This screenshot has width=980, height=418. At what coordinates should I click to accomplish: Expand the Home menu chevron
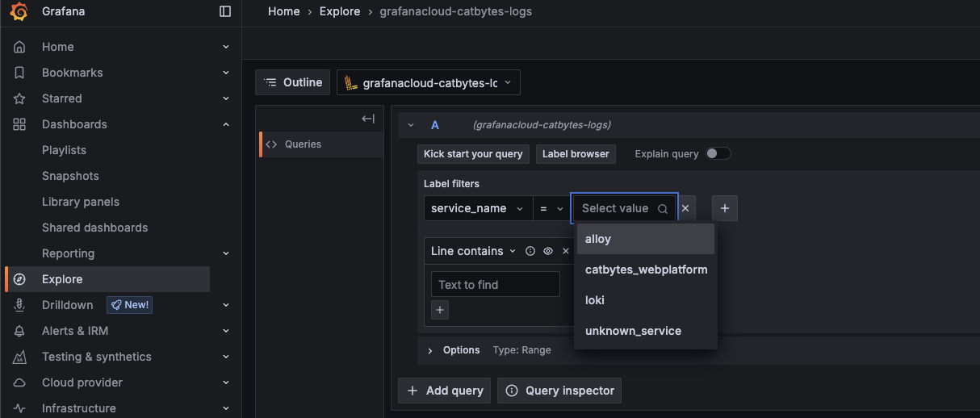(x=226, y=47)
